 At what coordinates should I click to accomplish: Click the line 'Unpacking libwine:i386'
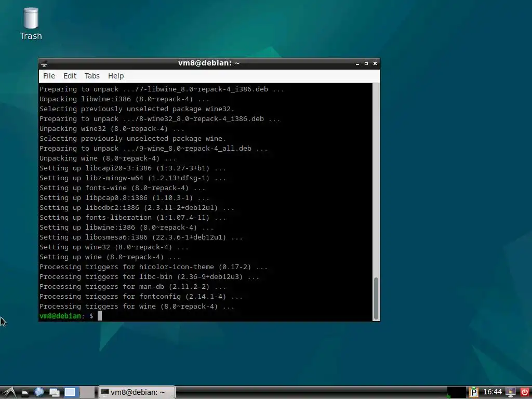[x=125, y=99]
